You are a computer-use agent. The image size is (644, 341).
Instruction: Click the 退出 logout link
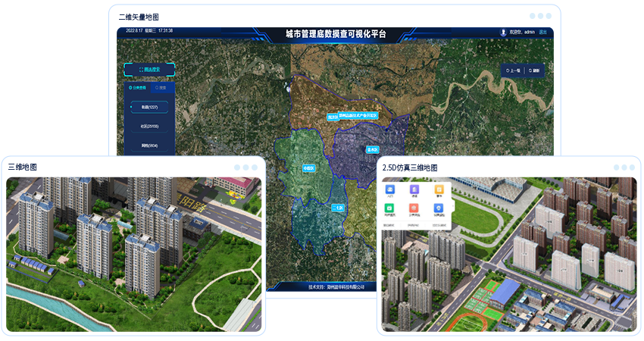pos(542,32)
